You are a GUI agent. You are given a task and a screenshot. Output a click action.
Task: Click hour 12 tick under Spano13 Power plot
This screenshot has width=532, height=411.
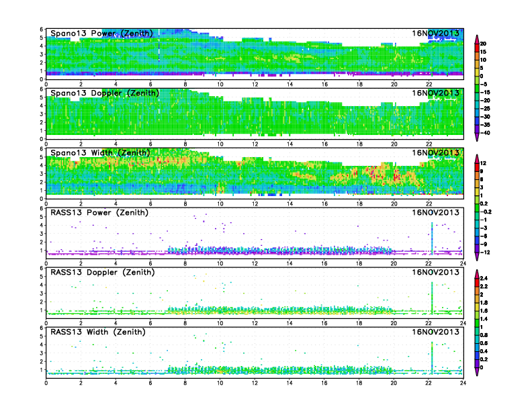pyautogui.click(x=255, y=85)
